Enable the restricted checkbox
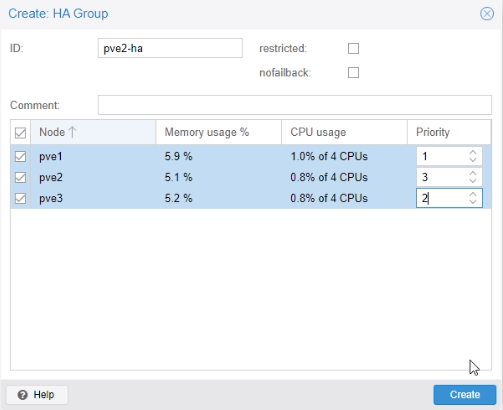Viewport: 503px width, 410px height. coord(353,48)
